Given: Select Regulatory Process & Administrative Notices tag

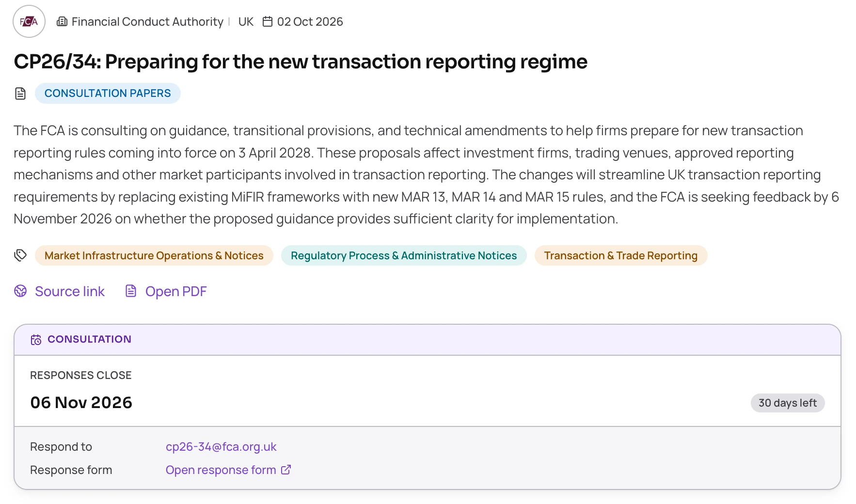Looking at the screenshot, I should 404,255.
